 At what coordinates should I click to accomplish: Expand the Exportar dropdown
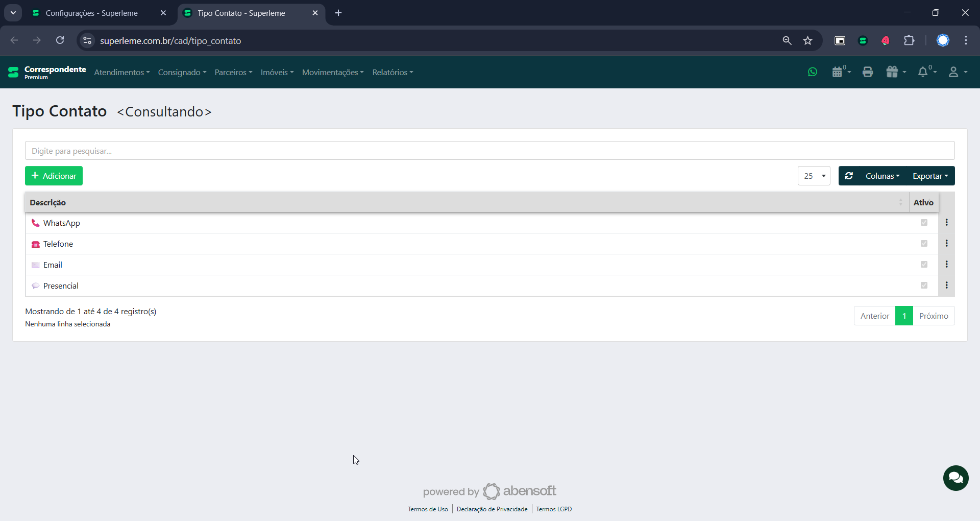(930, 176)
